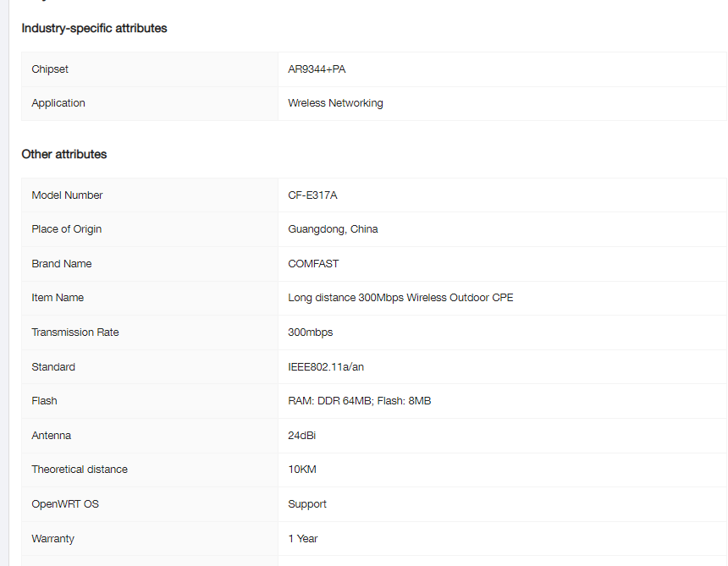
Task: Click the 300mbps transmission rate value
Action: pyautogui.click(x=311, y=332)
